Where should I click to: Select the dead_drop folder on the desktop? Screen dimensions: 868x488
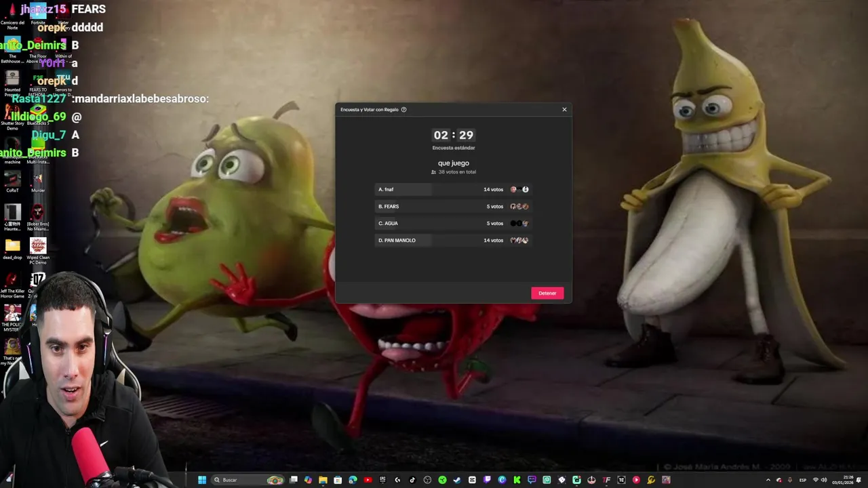[12, 249]
